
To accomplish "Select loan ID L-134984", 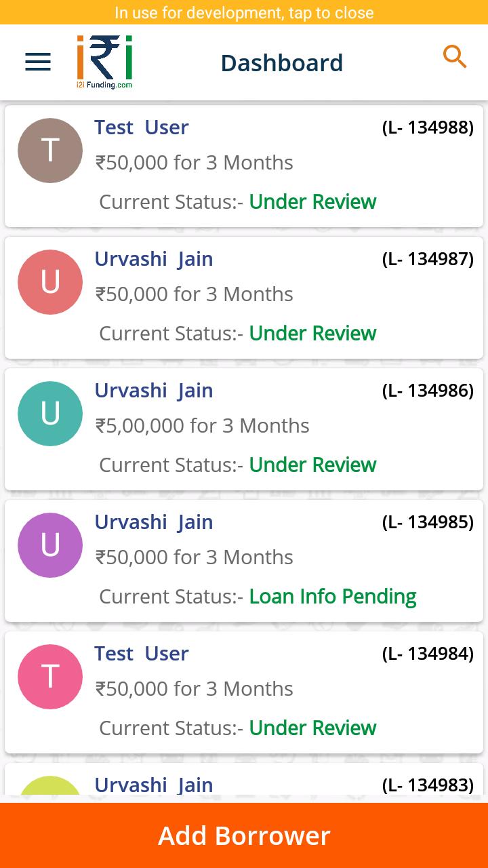I will pyautogui.click(x=428, y=654).
